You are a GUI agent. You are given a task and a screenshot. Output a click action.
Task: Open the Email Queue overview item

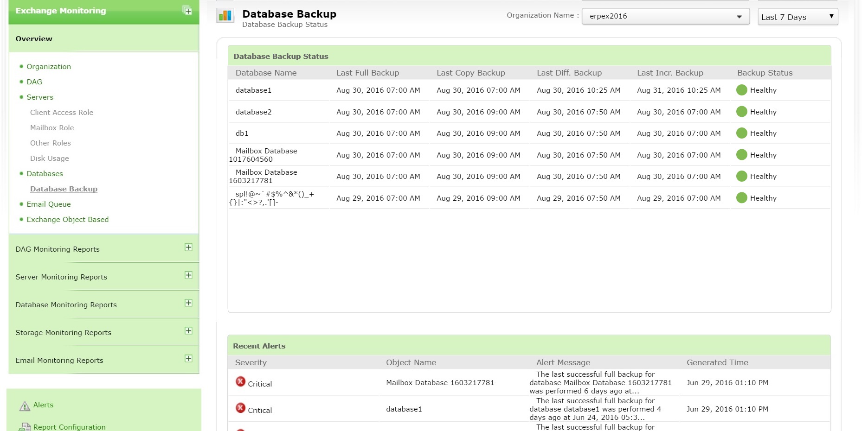[x=49, y=204]
